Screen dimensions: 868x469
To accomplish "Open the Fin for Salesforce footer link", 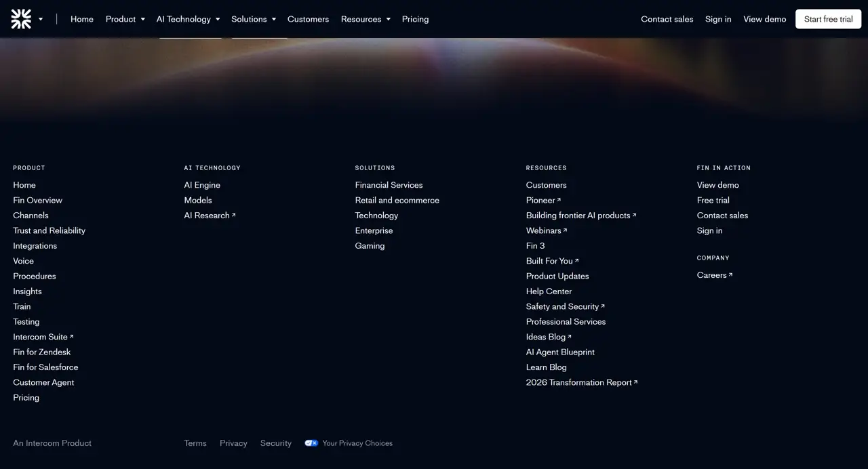I will point(45,367).
